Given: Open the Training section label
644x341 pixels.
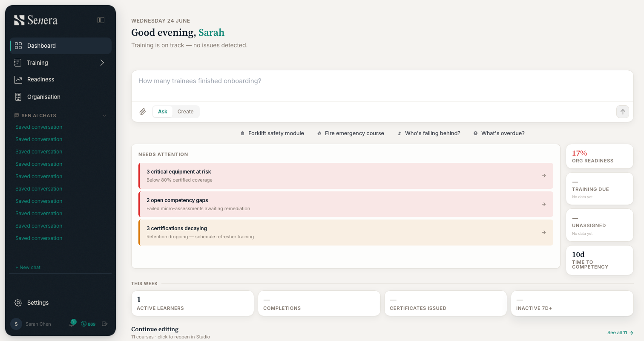Looking at the screenshot, I should (37, 63).
